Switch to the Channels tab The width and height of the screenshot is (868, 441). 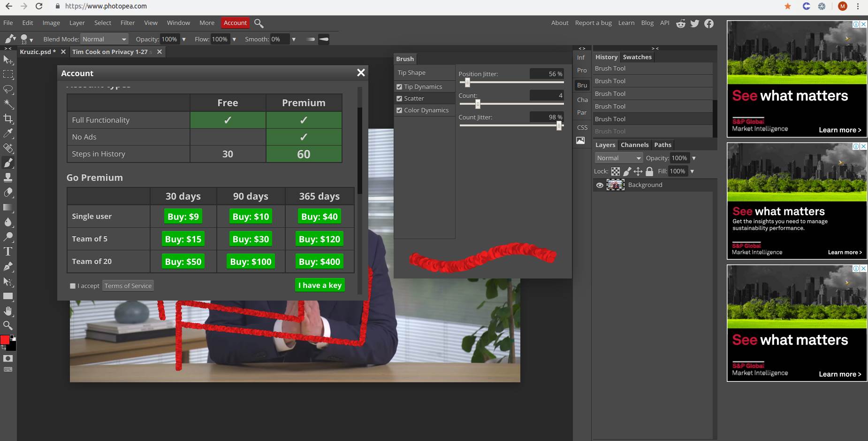coord(634,145)
